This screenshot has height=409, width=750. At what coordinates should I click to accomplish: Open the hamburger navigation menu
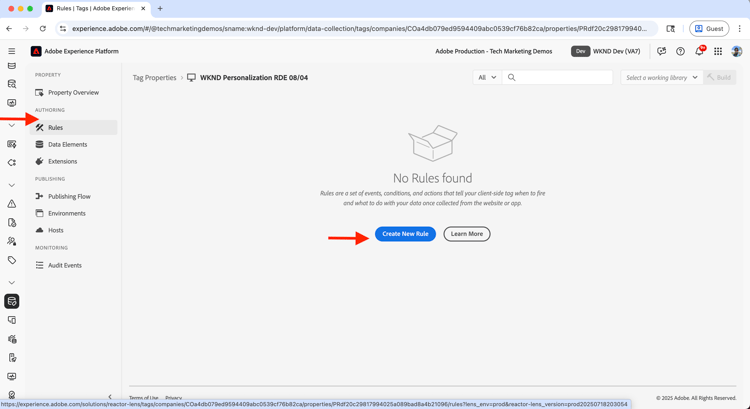tap(11, 51)
